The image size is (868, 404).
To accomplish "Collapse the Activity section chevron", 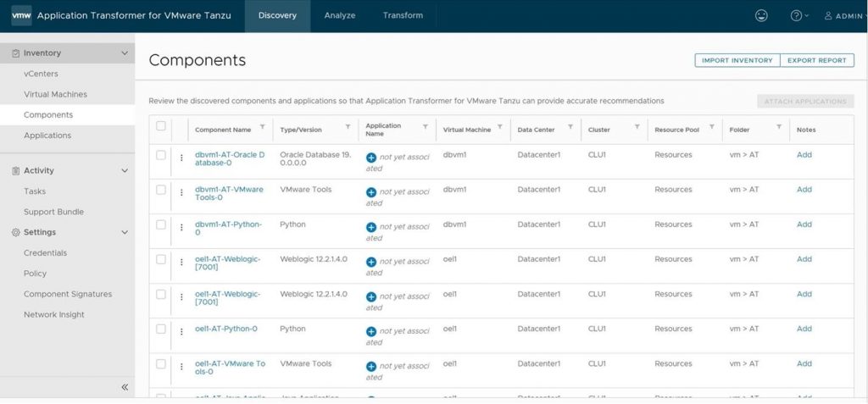I will (125, 171).
